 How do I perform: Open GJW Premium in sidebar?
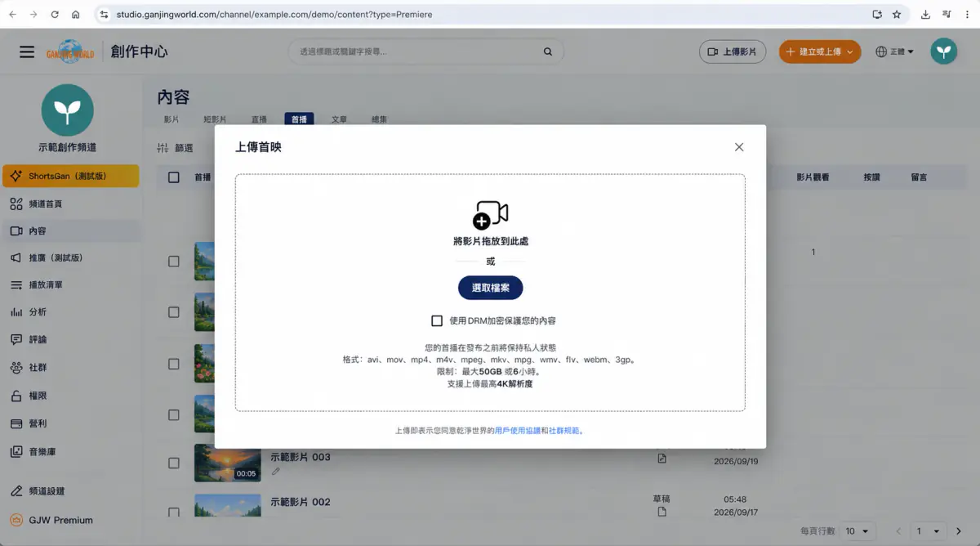point(70,520)
